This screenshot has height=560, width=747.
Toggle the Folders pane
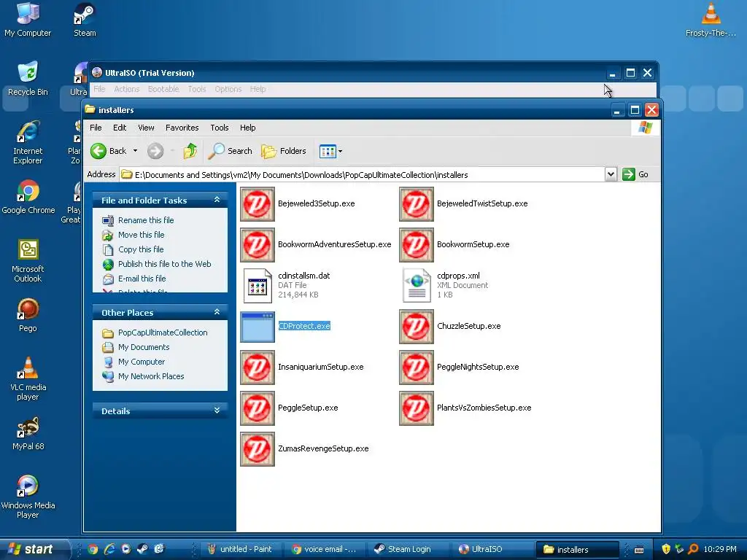click(284, 151)
